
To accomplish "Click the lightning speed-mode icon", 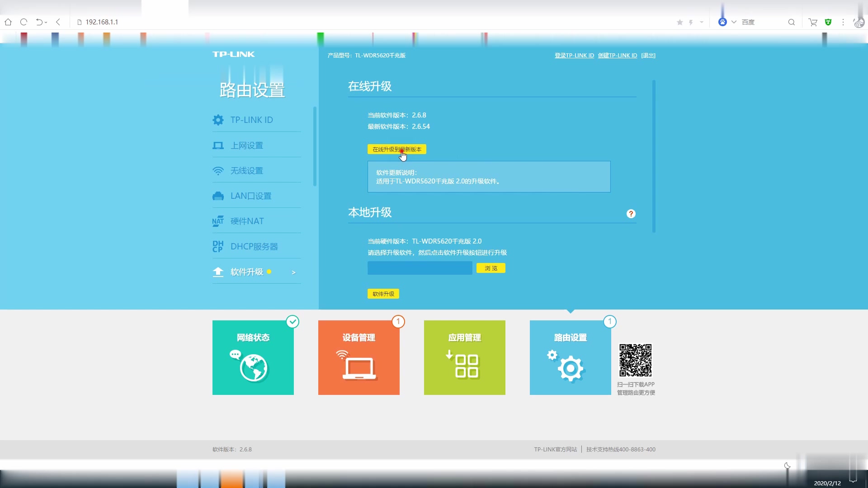I will [691, 22].
